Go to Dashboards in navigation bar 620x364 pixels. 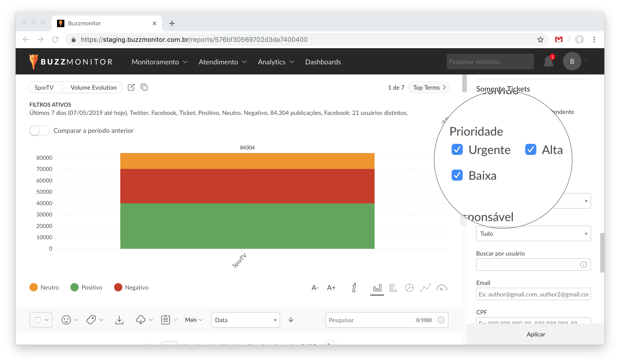click(x=323, y=62)
